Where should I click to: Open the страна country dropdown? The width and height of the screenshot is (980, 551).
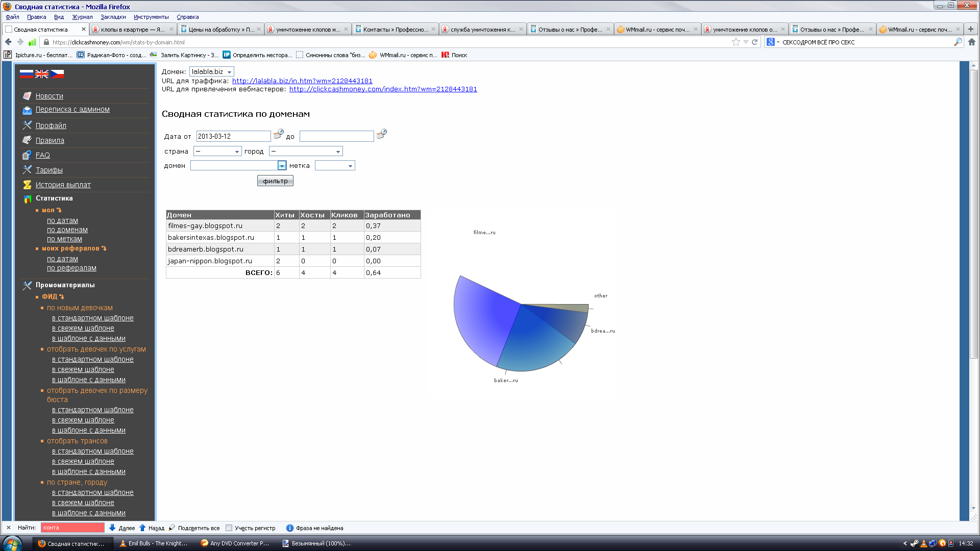(x=217, y=152)
